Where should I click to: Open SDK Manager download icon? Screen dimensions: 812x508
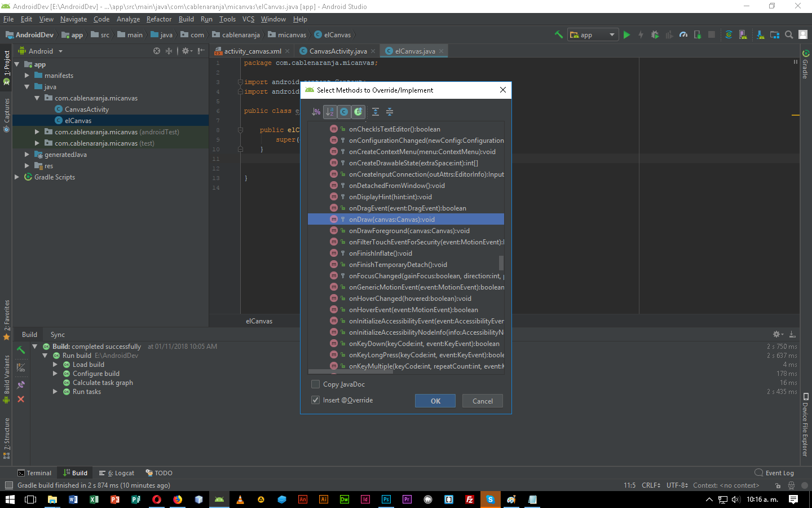pos(760,34)
